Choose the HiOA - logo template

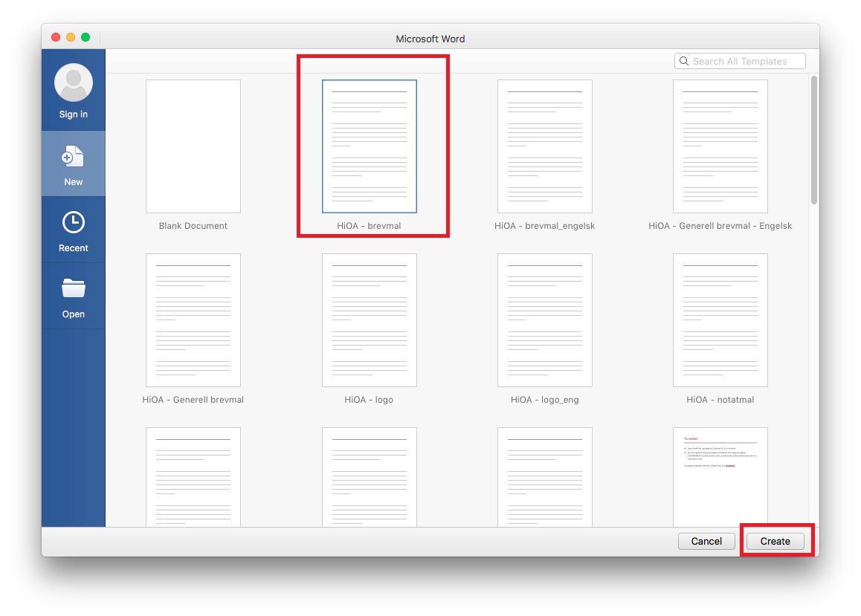tap(369, 320)
